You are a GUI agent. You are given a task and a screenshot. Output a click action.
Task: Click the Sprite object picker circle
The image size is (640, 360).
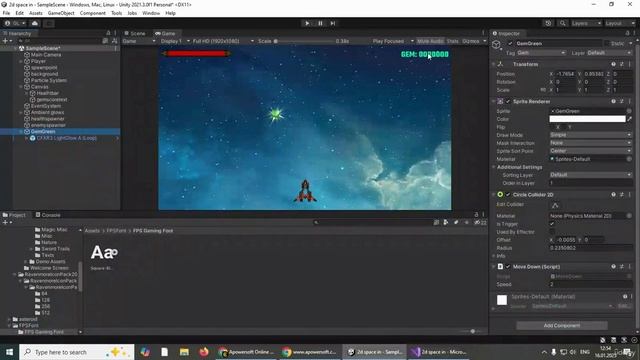629,111
